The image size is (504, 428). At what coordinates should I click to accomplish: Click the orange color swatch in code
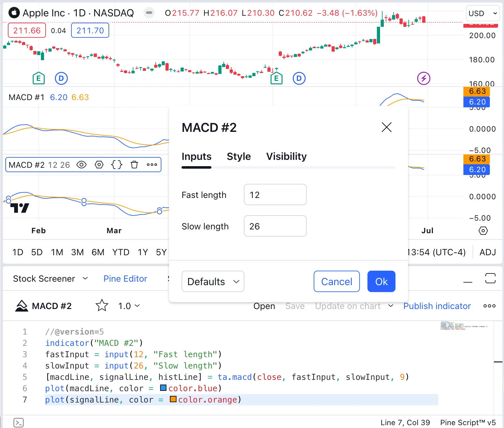point(173,399)
